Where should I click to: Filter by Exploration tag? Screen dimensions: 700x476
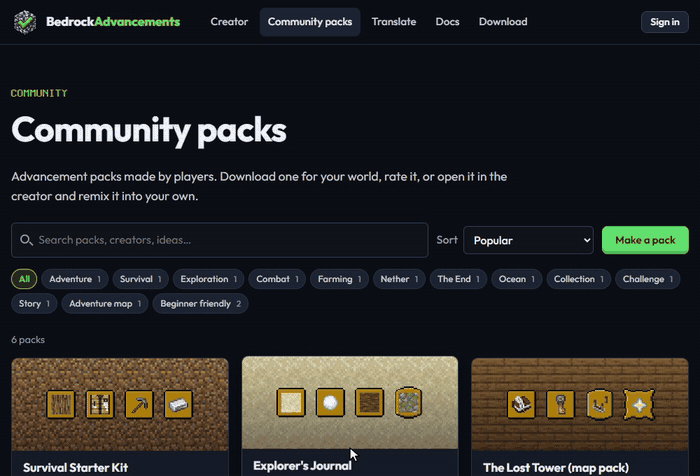pos(208,279)
